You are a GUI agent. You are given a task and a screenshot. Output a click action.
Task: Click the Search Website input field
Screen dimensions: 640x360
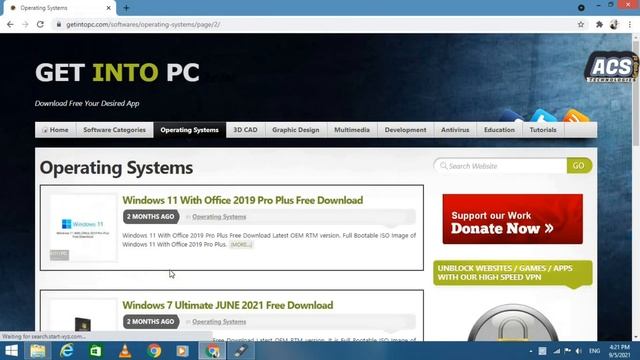click(x=500, y=166)
